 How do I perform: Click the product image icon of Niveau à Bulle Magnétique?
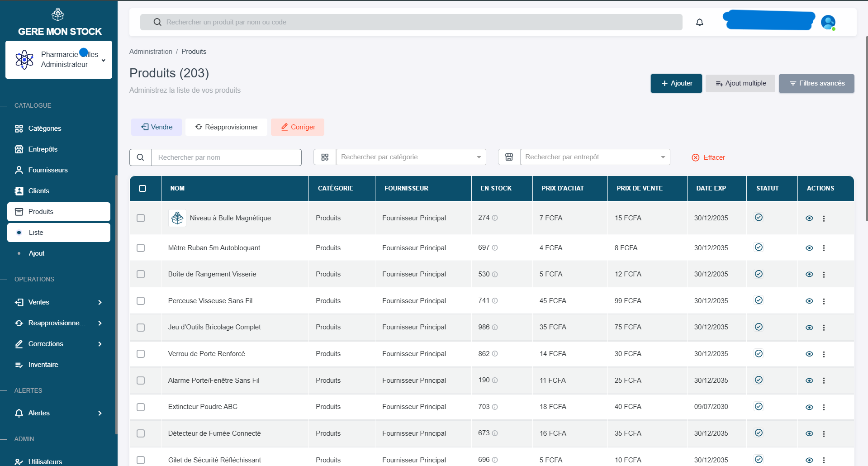(177, 218)
